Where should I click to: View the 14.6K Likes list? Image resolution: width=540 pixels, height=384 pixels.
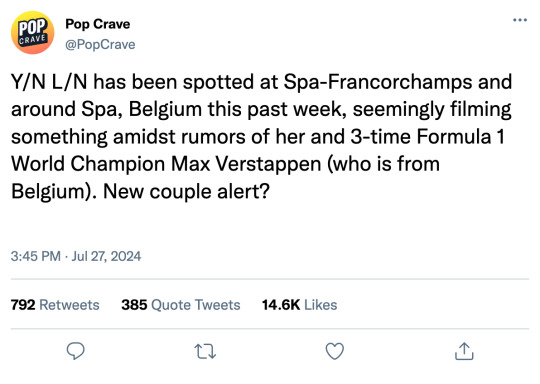(x=299, y=305)
